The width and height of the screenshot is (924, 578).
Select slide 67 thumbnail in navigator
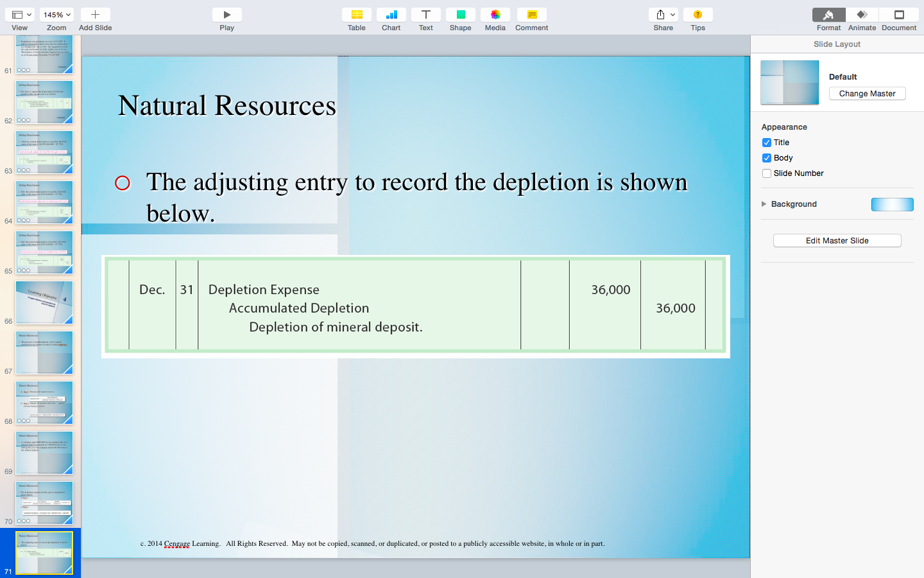[44, 353]
